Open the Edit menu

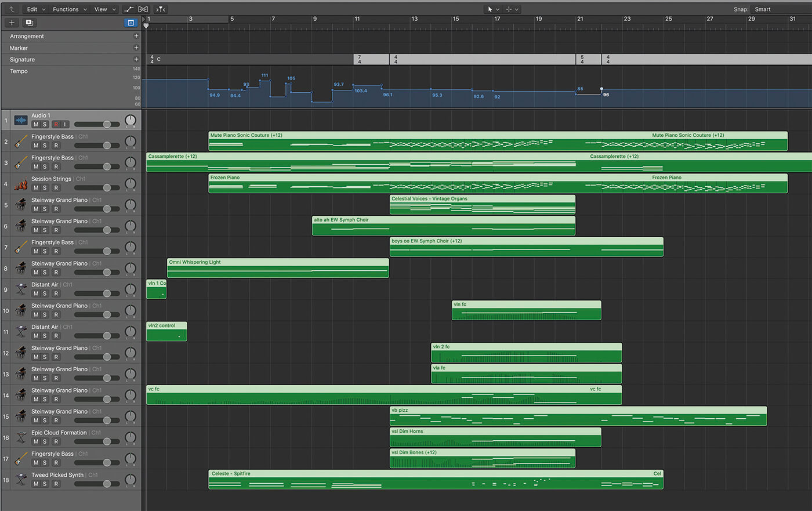tap(35, 9)
